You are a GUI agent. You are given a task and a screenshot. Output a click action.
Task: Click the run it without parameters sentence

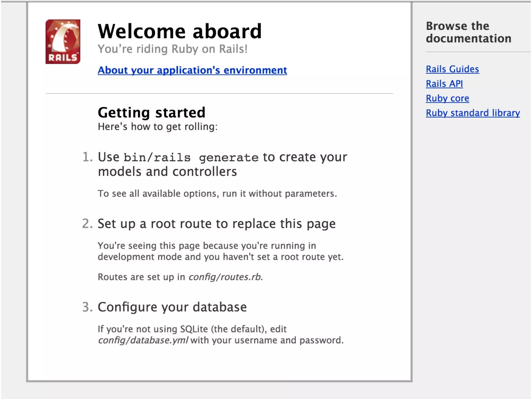pos(217,194)
